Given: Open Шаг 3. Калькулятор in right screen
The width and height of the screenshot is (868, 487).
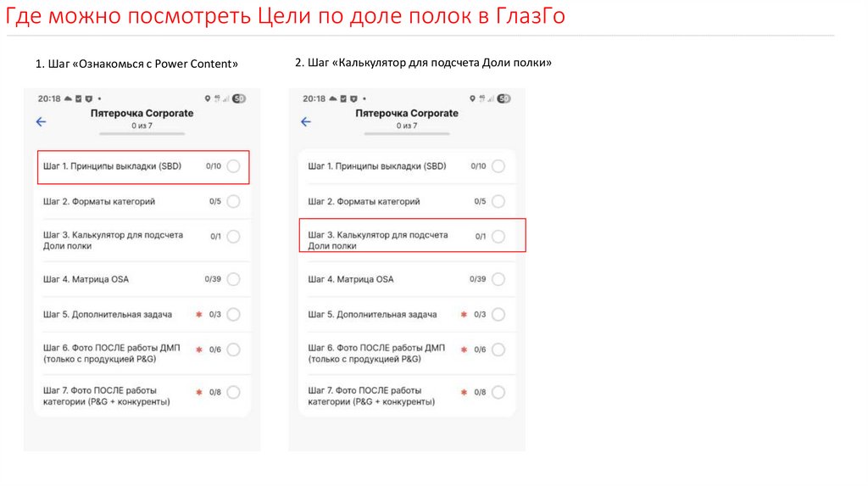Looking at the screenshot, I should point(407,240).
